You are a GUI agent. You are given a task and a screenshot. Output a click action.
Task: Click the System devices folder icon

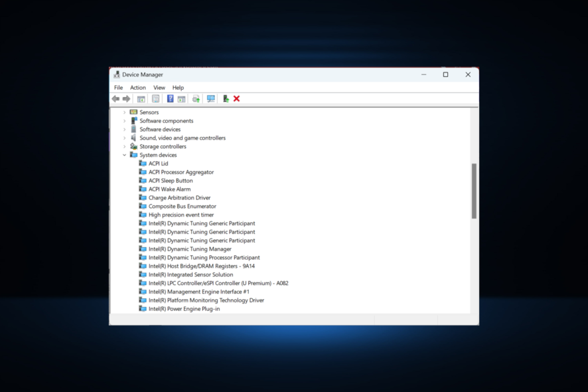(x=133, y=155)
